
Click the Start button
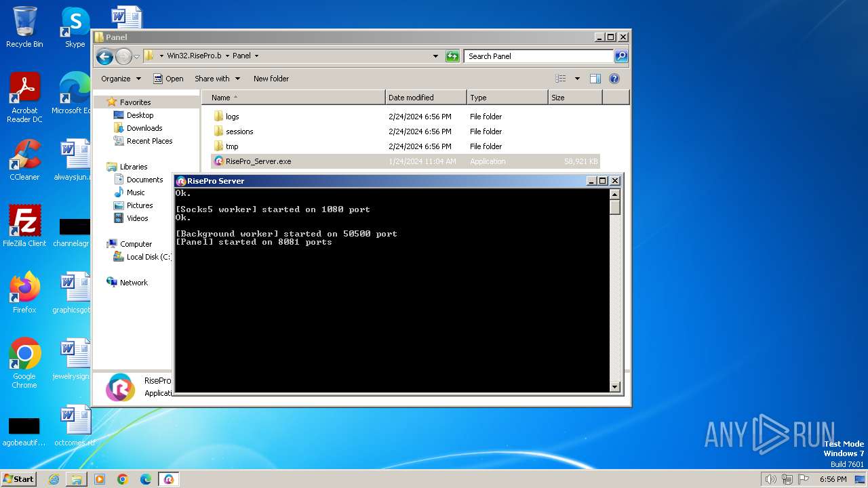point(19,479)
